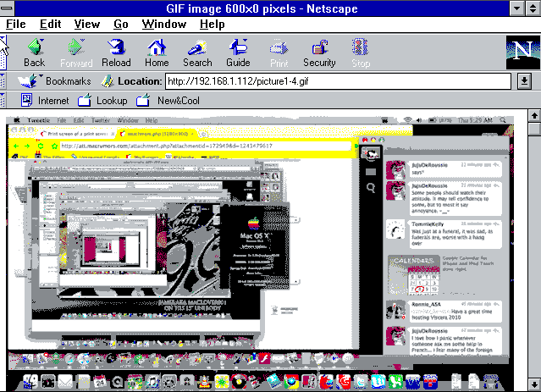Open the New&Cool personal toolbar folder
The image size is (541, 392).
168,101
